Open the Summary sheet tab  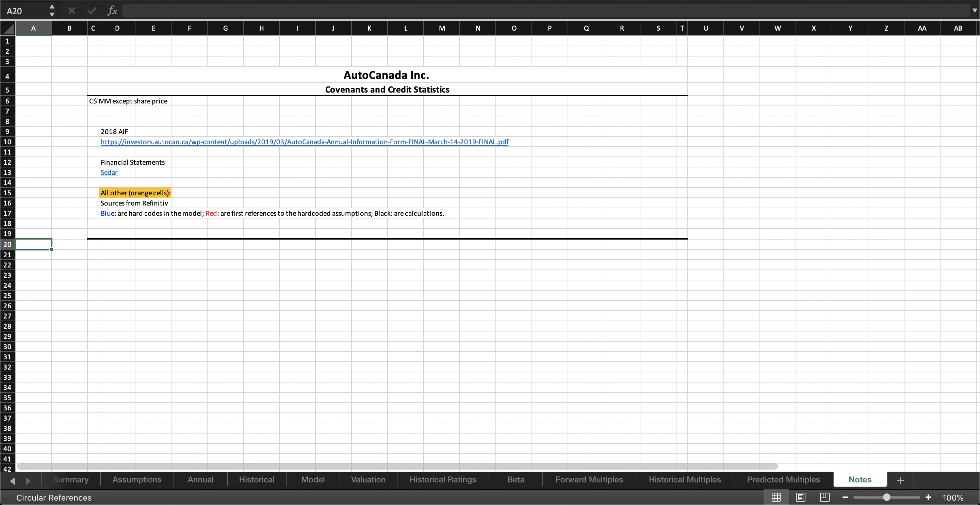point(71,479)
